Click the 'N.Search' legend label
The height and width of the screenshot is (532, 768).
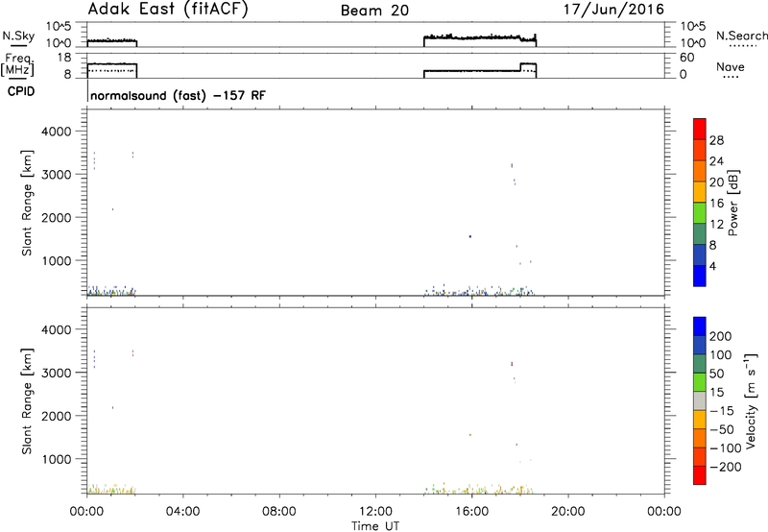point(741,36)
